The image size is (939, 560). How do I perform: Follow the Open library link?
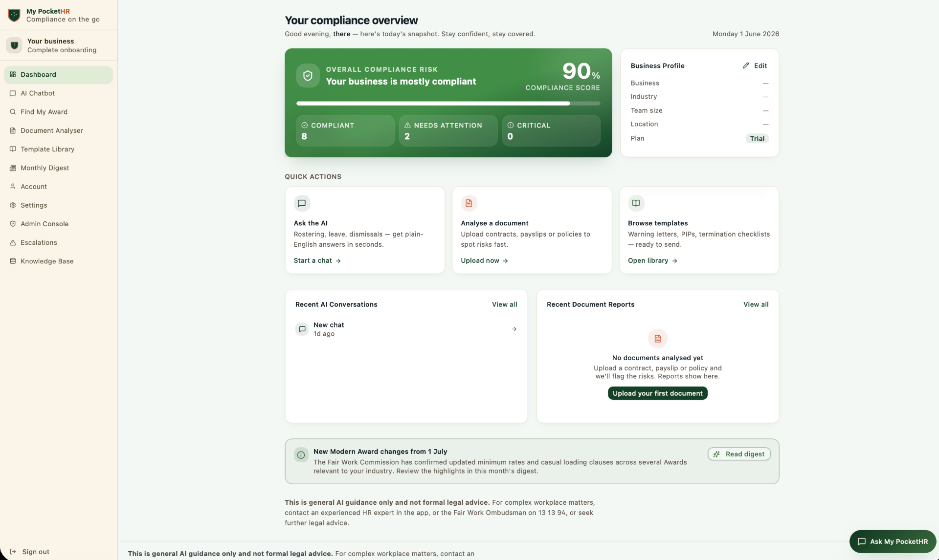(x=652, y=260)
